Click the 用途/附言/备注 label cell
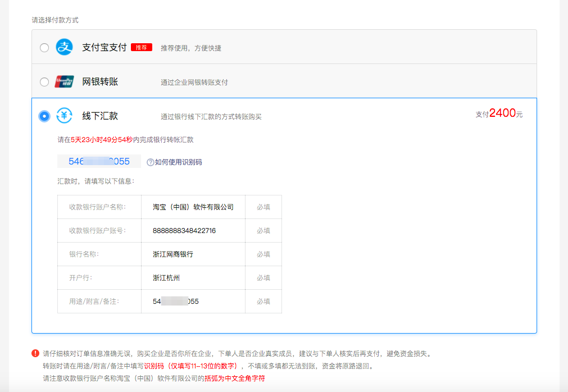 (x=99, y=301)
